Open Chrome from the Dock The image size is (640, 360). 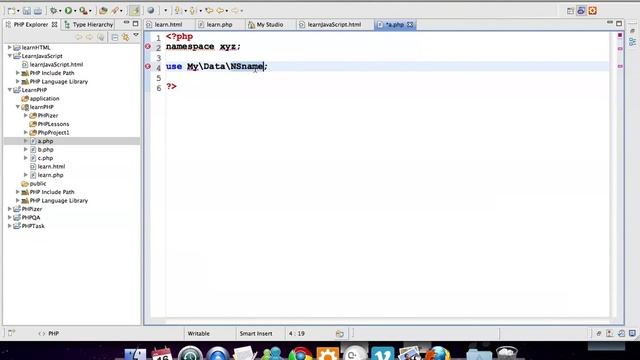coord(300,353)
